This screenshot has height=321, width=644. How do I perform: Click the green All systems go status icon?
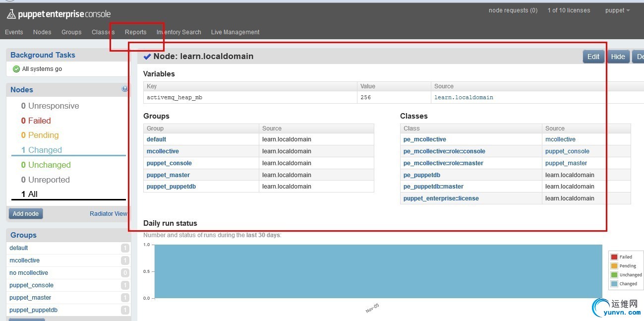(x=16, y=69)
